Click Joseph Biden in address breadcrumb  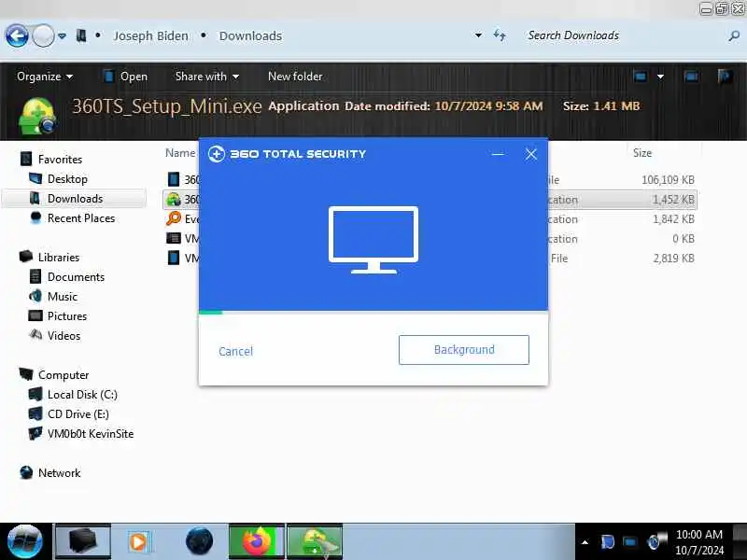point(150,35)
